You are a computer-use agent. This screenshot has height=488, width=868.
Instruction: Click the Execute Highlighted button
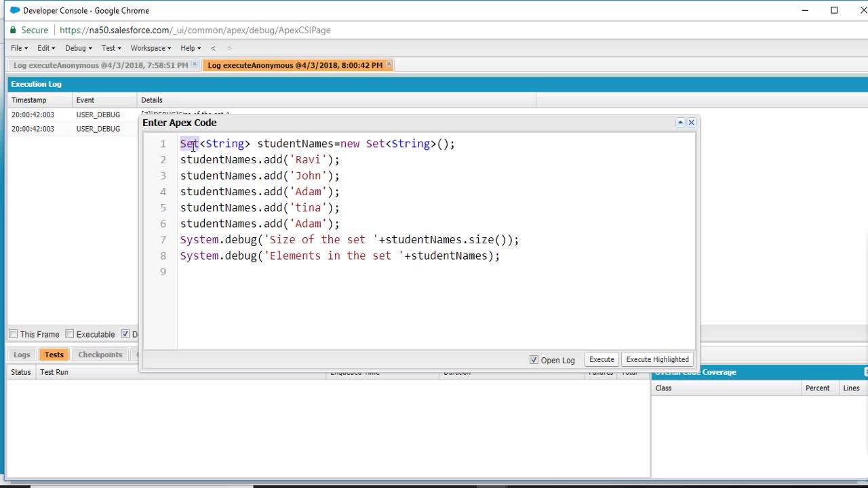pos(657,359)
